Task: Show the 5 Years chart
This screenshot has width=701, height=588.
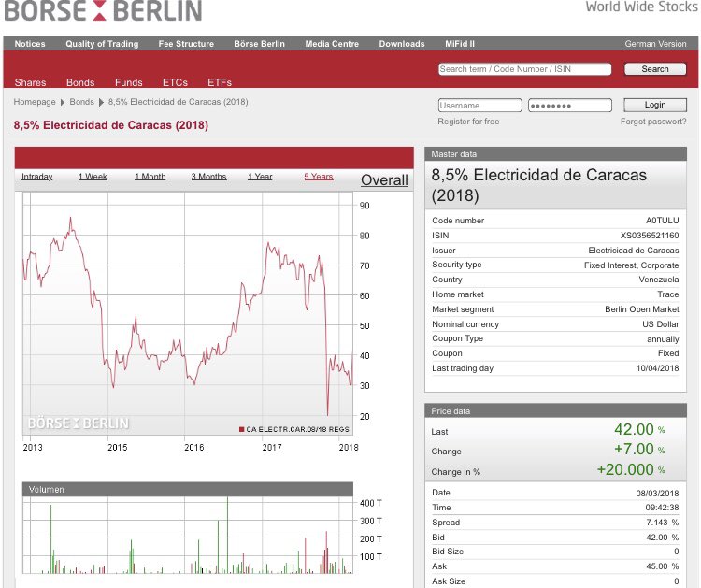Action: 319,177
